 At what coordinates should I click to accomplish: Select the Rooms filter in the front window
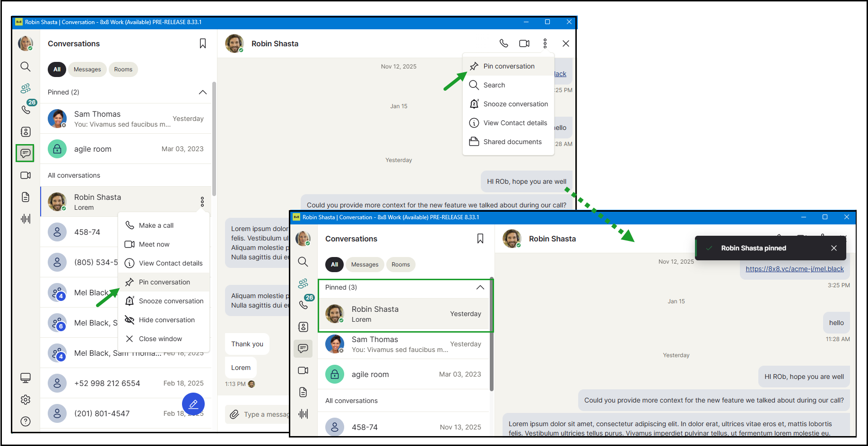point(401,265)
